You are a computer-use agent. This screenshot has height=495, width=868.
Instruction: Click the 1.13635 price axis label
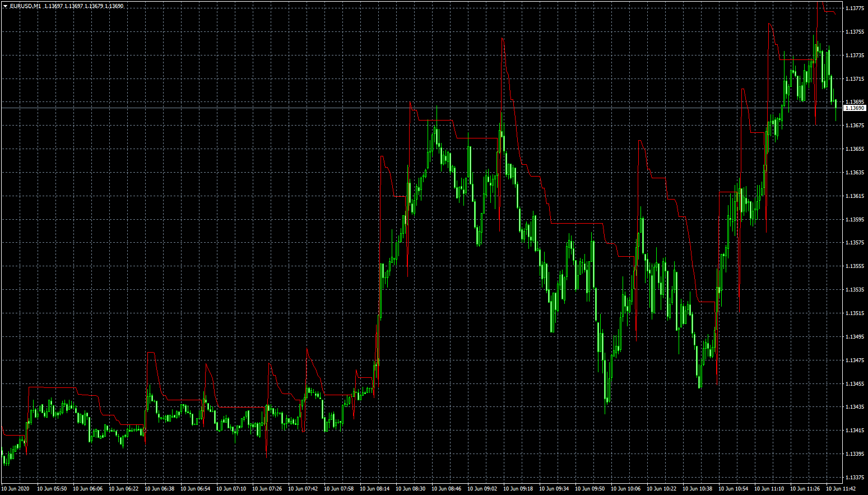[x=855, y=173]
